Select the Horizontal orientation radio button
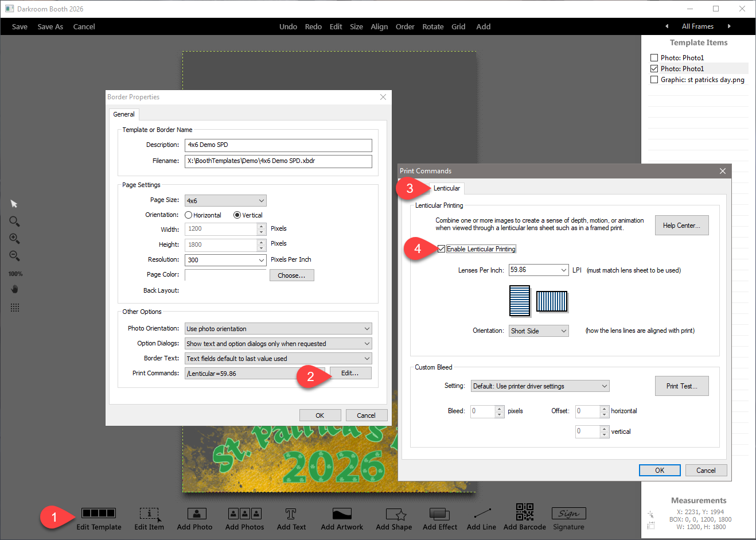The width and height of the screenshot is (756, 540). pos(189,215)
